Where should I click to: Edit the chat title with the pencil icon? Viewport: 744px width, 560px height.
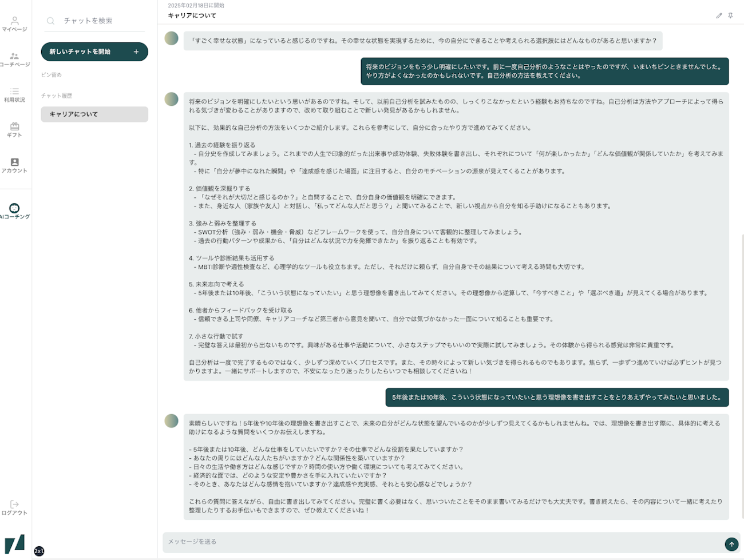coord(719,15)
